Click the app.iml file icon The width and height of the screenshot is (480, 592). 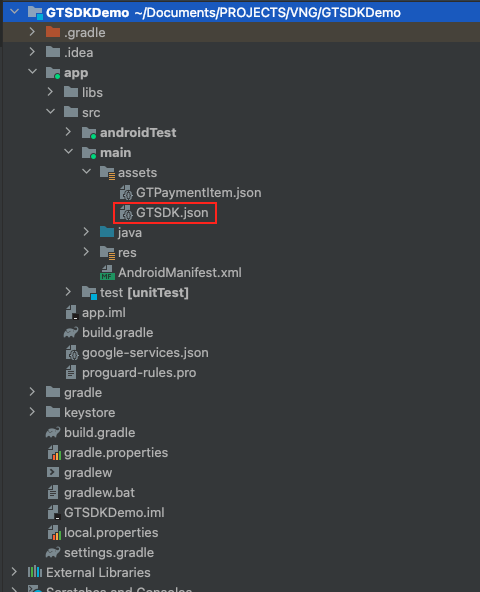coord(72,313)
